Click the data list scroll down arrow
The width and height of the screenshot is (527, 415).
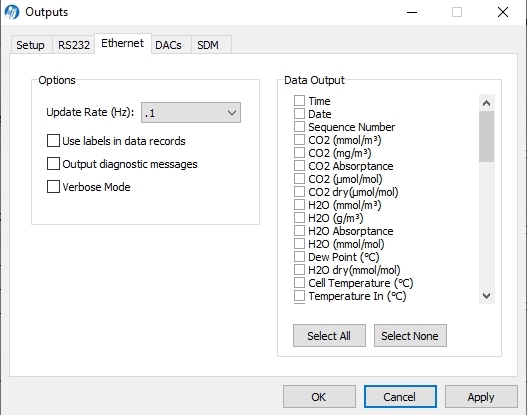pyautogui.click(x=486, y=296)
